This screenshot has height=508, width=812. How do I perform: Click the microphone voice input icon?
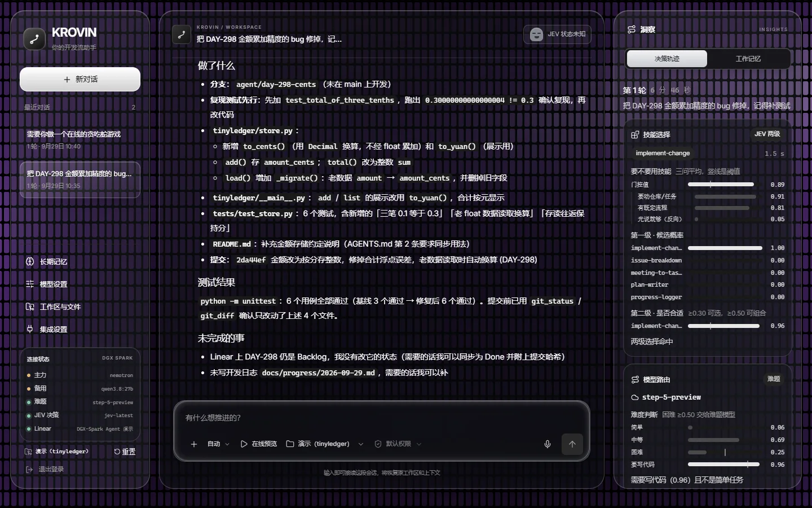547,444
